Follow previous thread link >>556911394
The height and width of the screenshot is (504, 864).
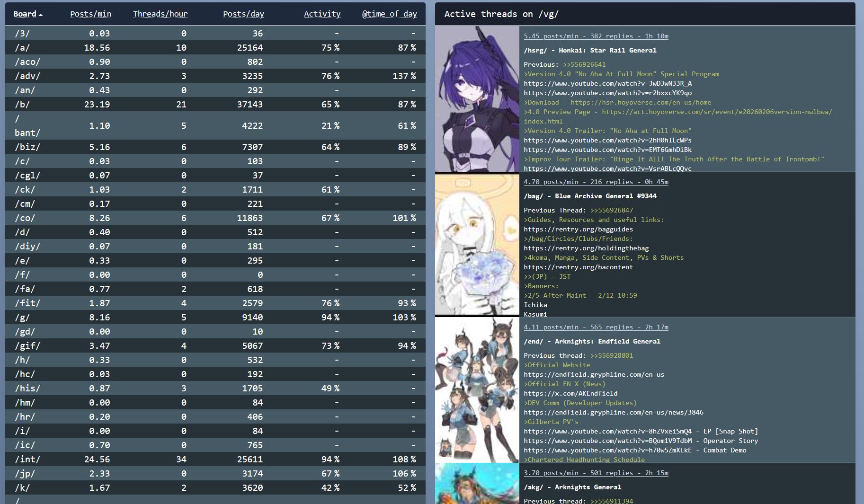pos(611,501)
